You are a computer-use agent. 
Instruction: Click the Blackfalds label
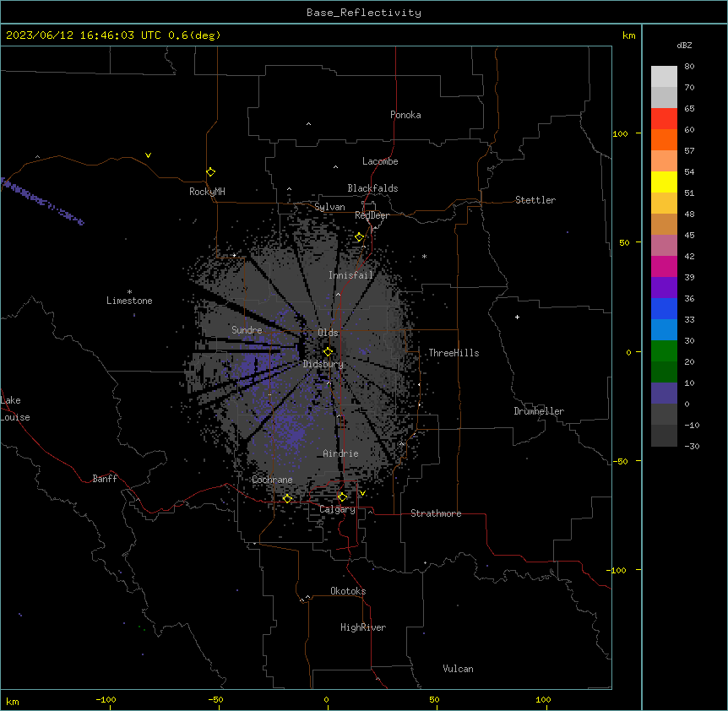coord(372,188)
